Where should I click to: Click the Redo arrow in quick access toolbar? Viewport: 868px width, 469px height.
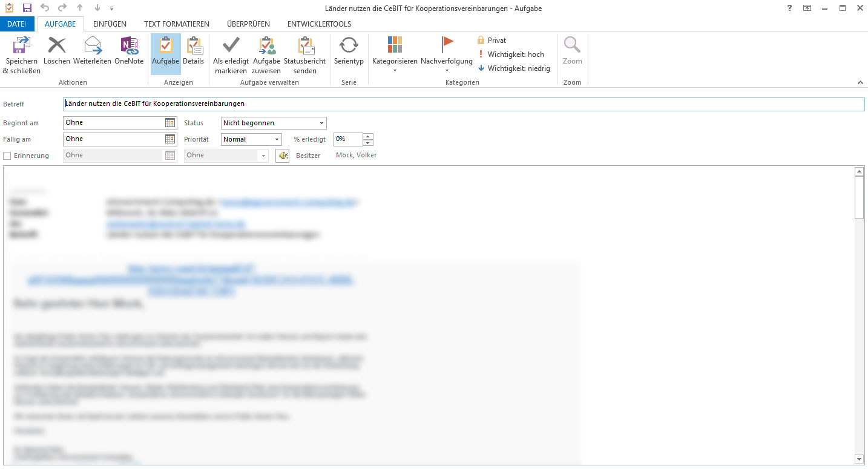pyautogui.click(x=62, y=8)
